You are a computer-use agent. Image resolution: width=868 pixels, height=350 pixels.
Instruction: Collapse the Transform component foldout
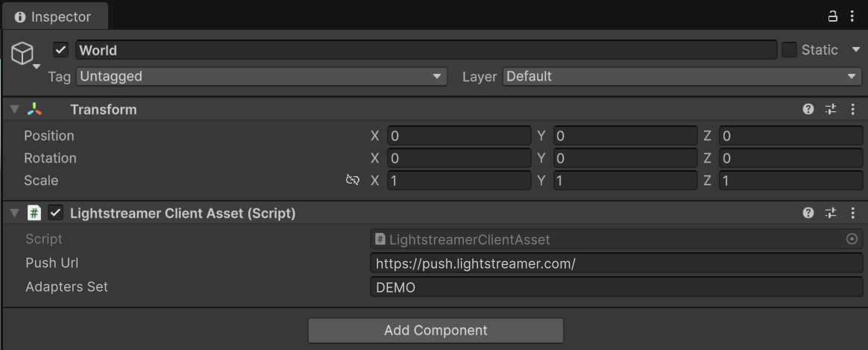click(x=14, y=109)
